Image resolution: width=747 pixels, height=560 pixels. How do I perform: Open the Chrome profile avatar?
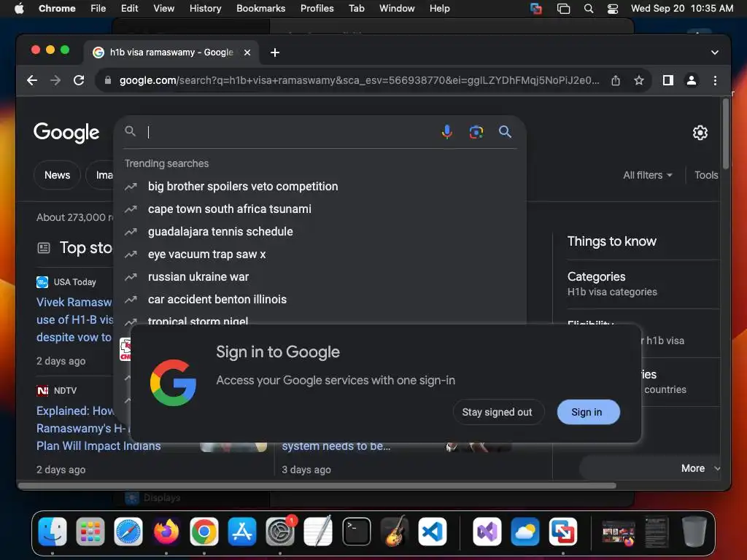click(692, 80)
